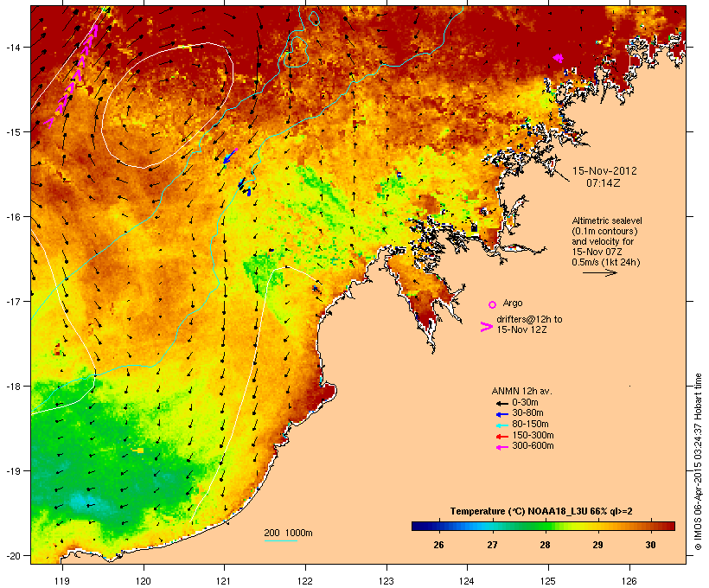The height and width of the screenshot is (588, 709).
Task: Click the '0-30m' depth label
Action: pyautogui.click(x=525, y=403)
